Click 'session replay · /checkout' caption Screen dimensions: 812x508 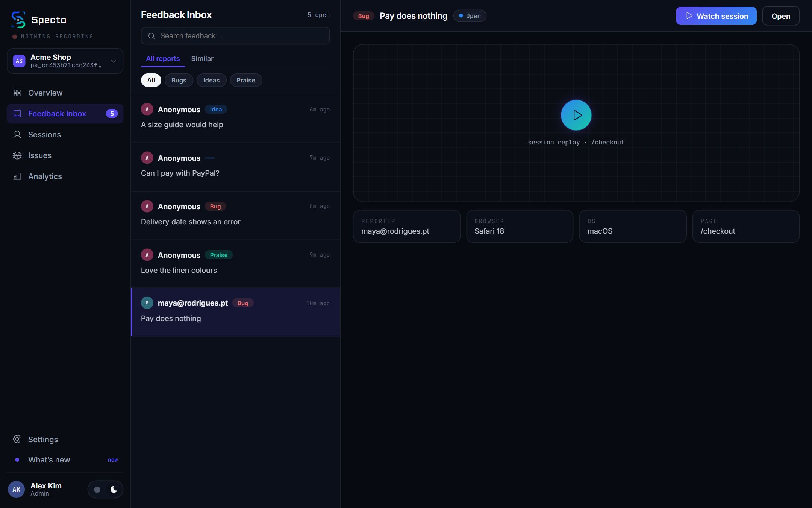point(576,143)
